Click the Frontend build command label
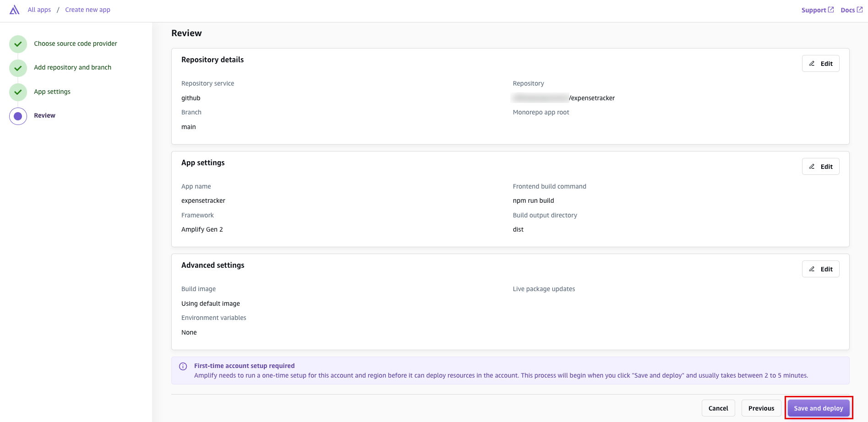 pyautogui.click(x=550, y=186)
